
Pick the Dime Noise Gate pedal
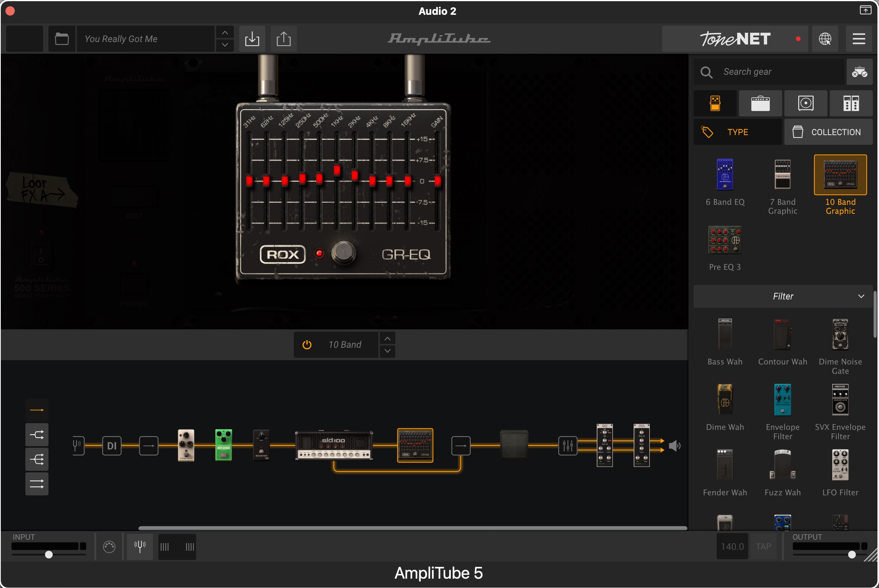[840, 347]
